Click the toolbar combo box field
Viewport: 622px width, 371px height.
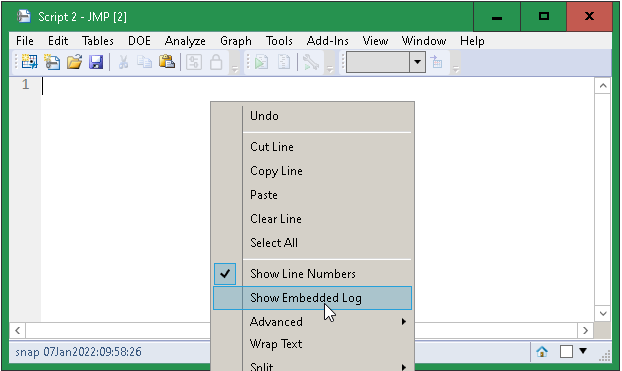378,62
